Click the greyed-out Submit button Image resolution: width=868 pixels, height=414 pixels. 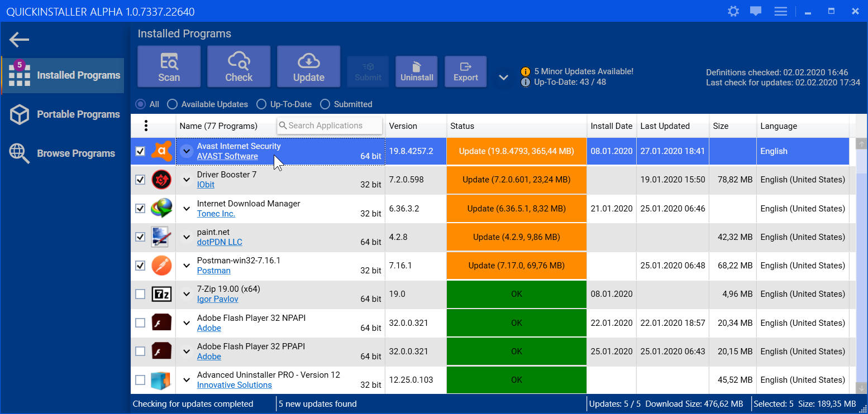click(368, 71)
